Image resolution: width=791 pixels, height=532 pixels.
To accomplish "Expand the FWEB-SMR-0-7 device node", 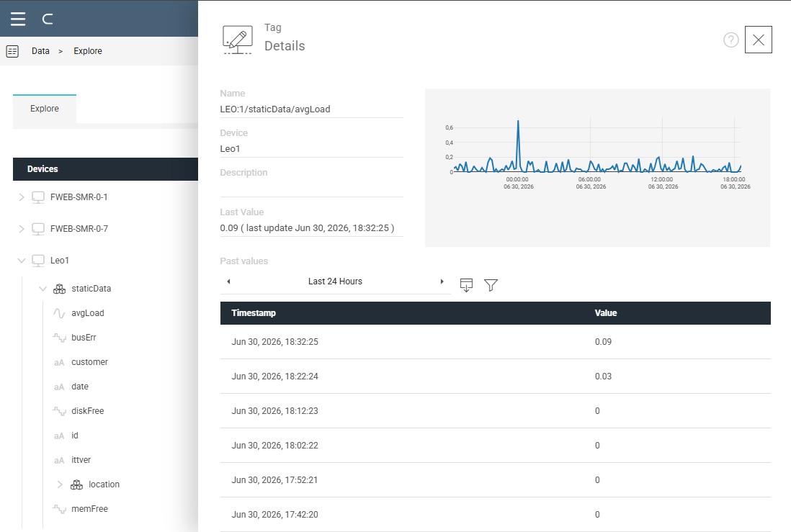I will [21, 229].
